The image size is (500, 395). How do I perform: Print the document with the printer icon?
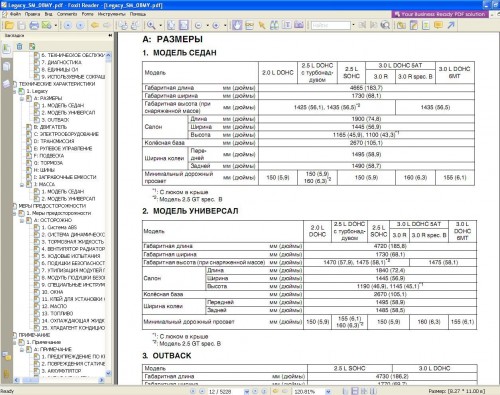pyautogui.click(x=34, y=25)
